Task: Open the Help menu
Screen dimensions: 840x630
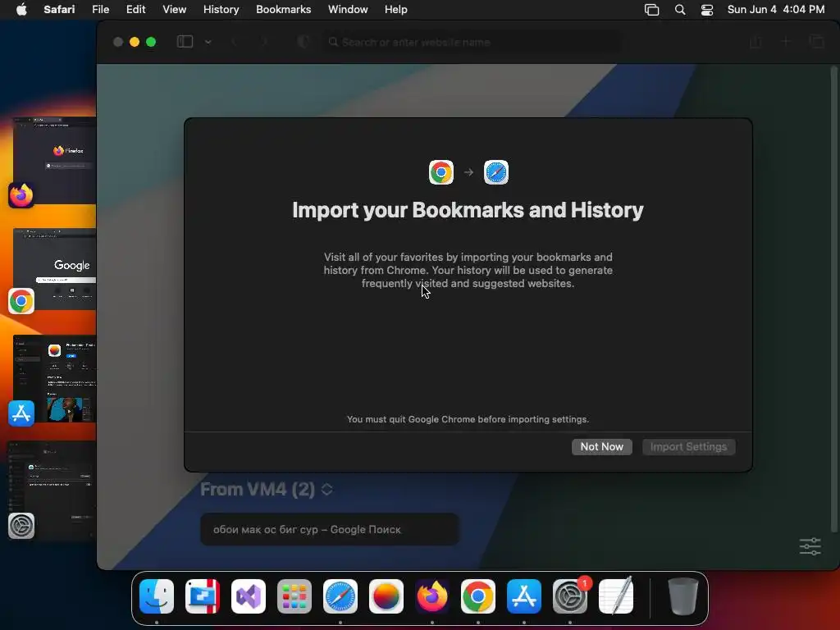Action: [x=396, y=10]
